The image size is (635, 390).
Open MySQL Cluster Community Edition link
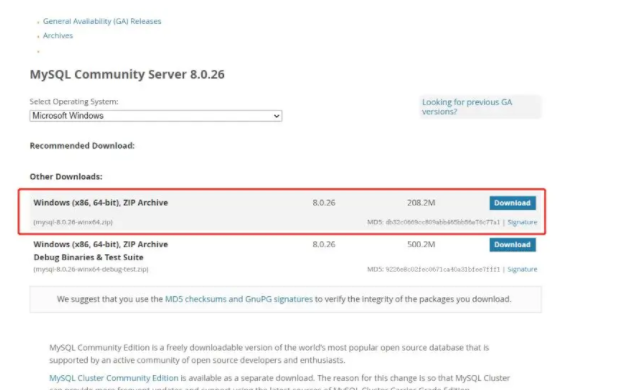[x=114, y=378]
